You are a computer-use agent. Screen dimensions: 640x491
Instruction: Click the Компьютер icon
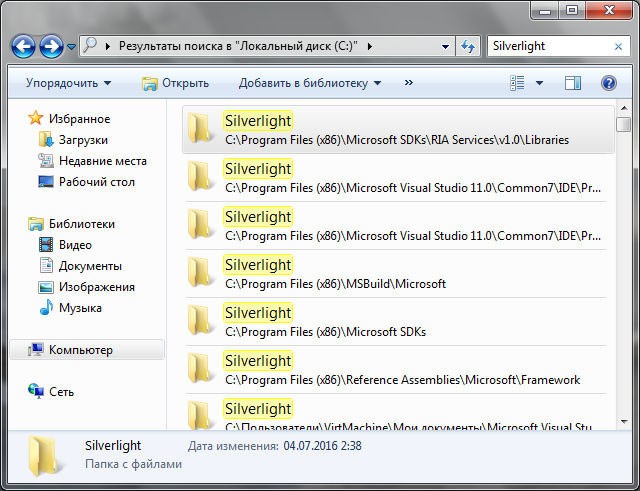tap(36, 349)
